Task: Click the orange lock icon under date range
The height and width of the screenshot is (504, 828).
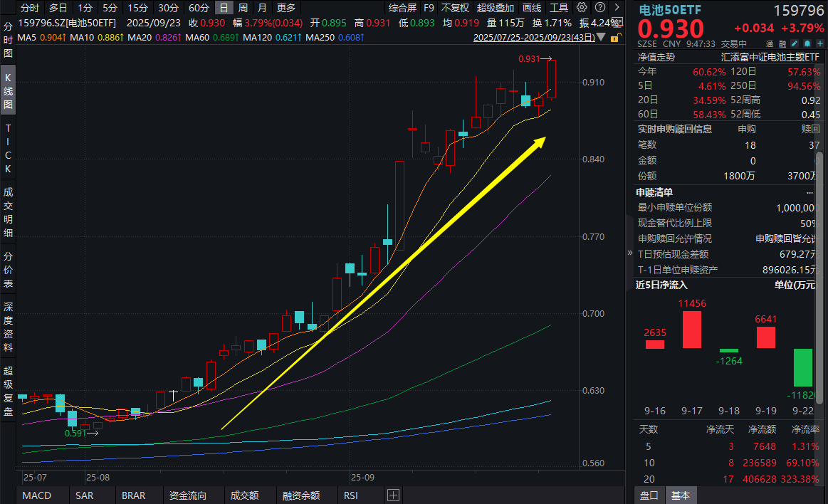Action: (x=614, y=36)
